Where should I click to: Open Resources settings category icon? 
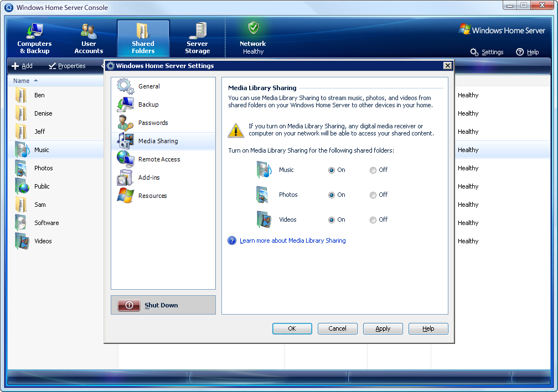pos(126,196)
